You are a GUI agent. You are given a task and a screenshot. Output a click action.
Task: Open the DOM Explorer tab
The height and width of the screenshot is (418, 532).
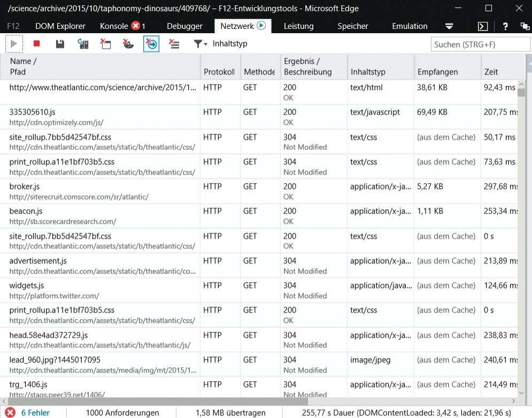[60, 26]
